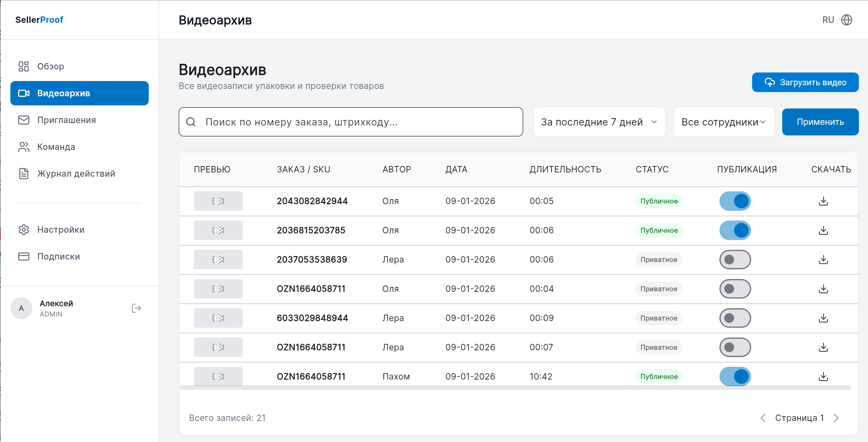This screenshot has width=868, height=442.
Task: Open the Приглашения menu item
Action: point(66,120)
